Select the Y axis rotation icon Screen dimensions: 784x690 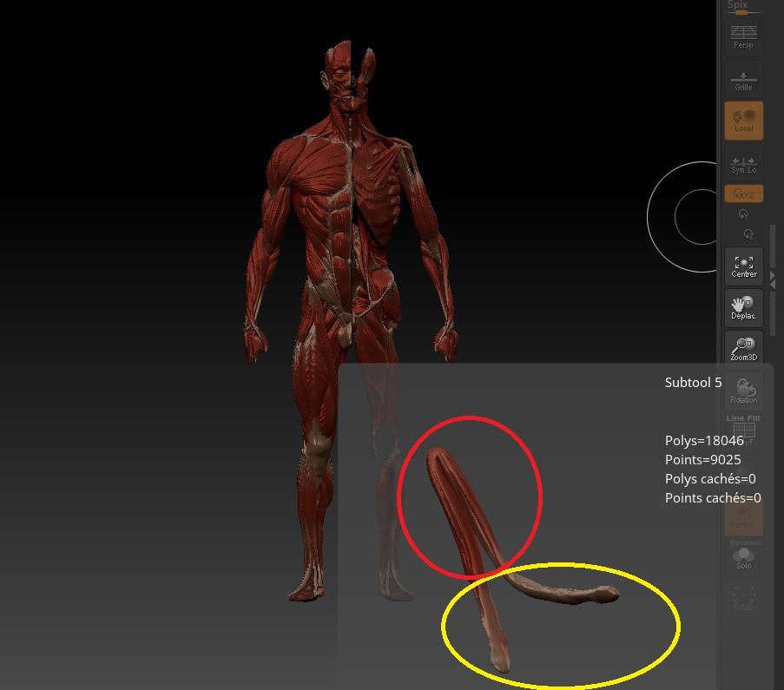click(743, 214)
